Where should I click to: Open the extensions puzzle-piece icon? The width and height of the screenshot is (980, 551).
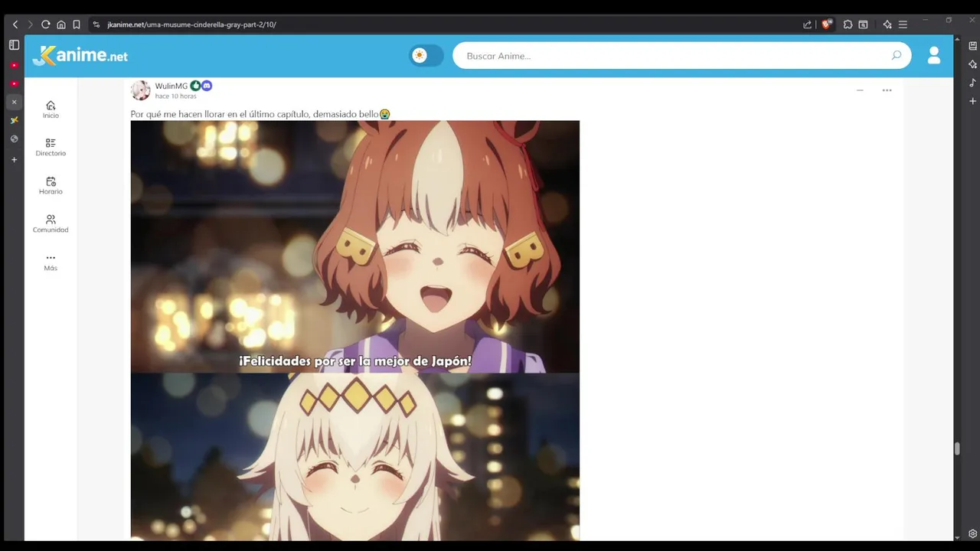point(848,24)
